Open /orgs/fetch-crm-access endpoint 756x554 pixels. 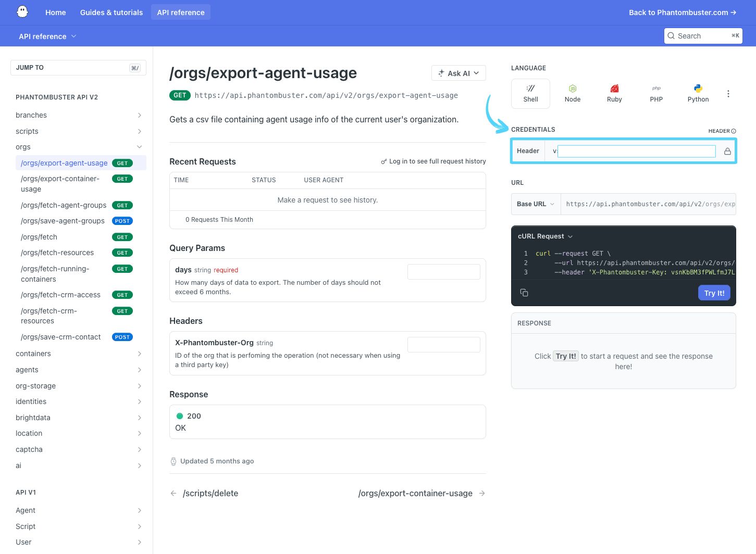[81, 295]
